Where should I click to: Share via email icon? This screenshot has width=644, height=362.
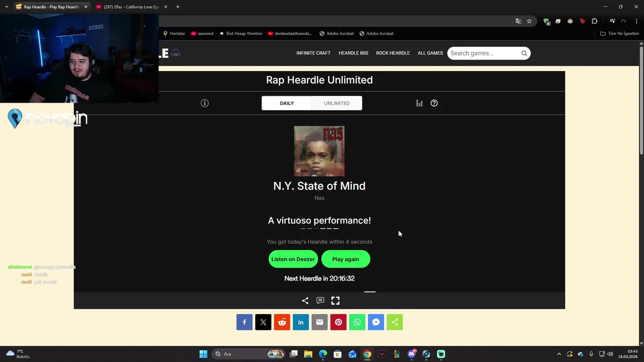tap(319, 322)
